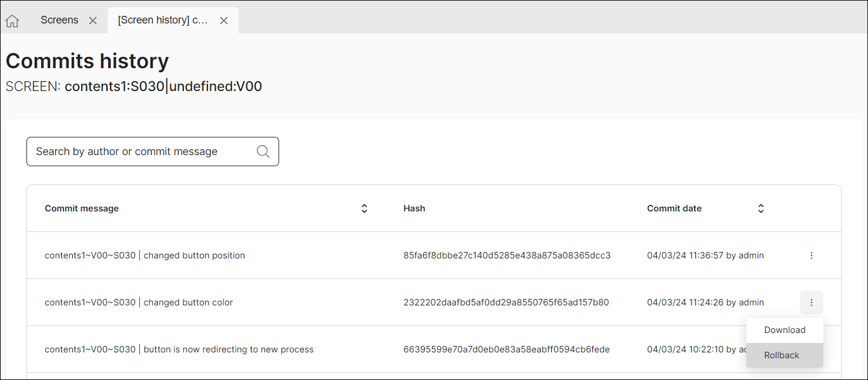Open actions menu for 'changed button position' commit
The height and width of the screenshot is (380, 868).
pyautogui.click(x=812, y=255)
